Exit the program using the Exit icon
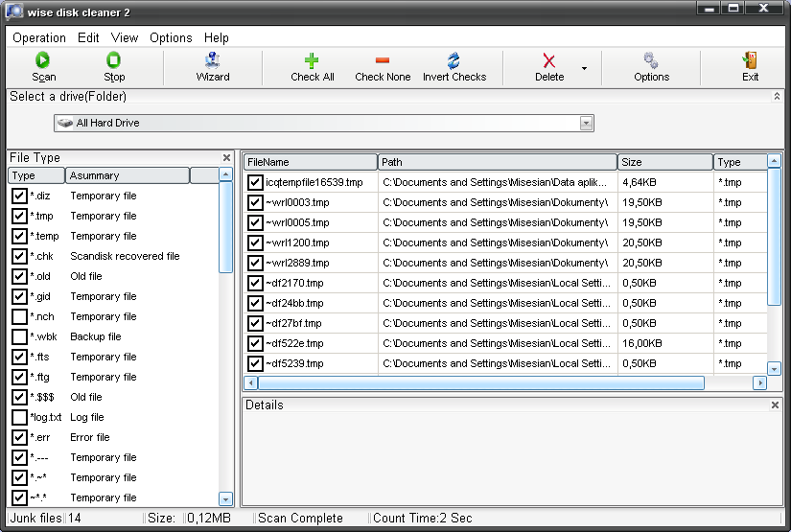791x532 pixels. pyautogui.click(x=750, y=60)
